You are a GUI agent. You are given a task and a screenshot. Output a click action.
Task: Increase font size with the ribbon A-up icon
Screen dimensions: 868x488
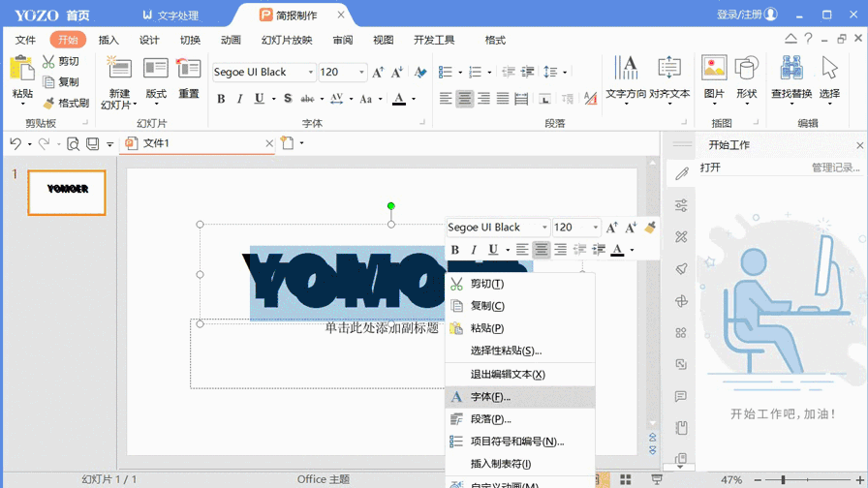(x=378, y=72)
